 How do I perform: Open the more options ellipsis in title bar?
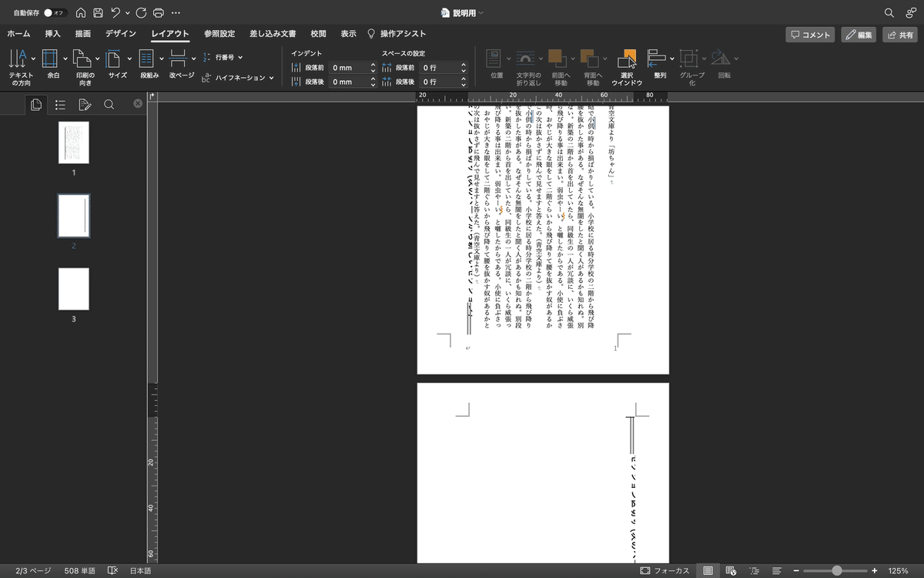tap(176, 13)
